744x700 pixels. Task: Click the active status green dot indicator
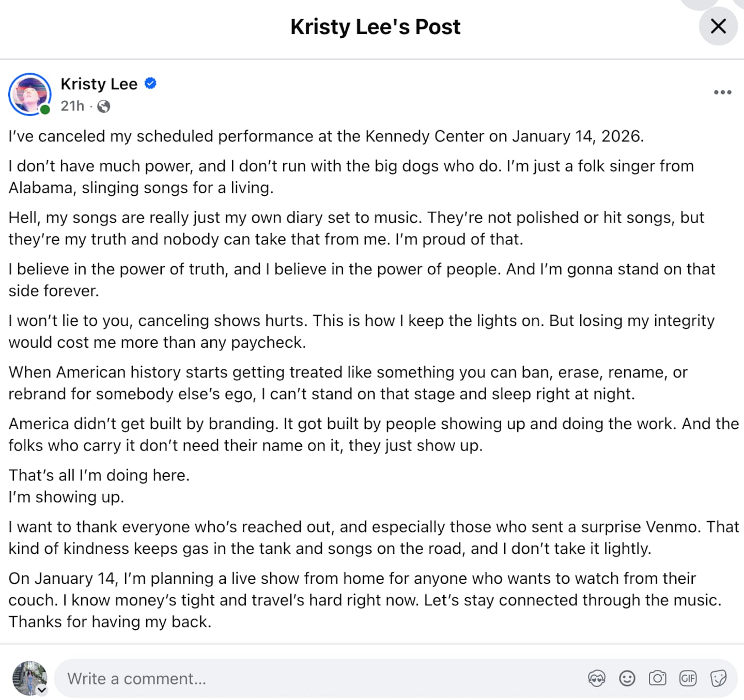[x=45, y=110]
